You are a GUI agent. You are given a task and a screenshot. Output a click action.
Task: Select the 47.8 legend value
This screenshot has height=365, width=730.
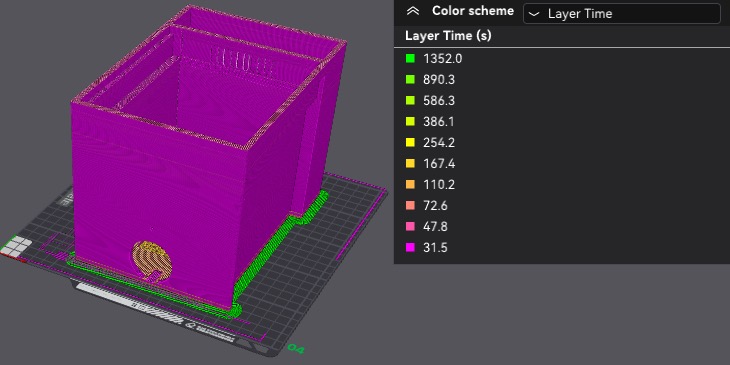click(435, 227)
